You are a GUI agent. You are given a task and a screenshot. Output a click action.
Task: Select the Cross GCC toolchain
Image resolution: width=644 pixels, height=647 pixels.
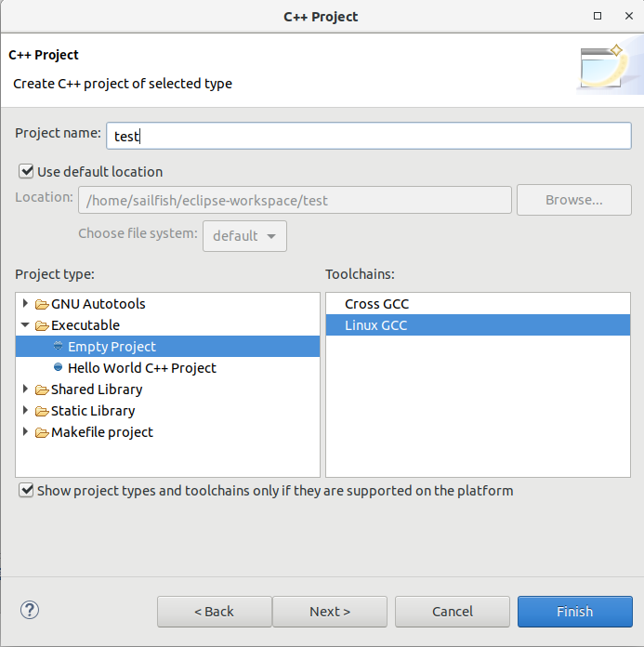[376, 304]
